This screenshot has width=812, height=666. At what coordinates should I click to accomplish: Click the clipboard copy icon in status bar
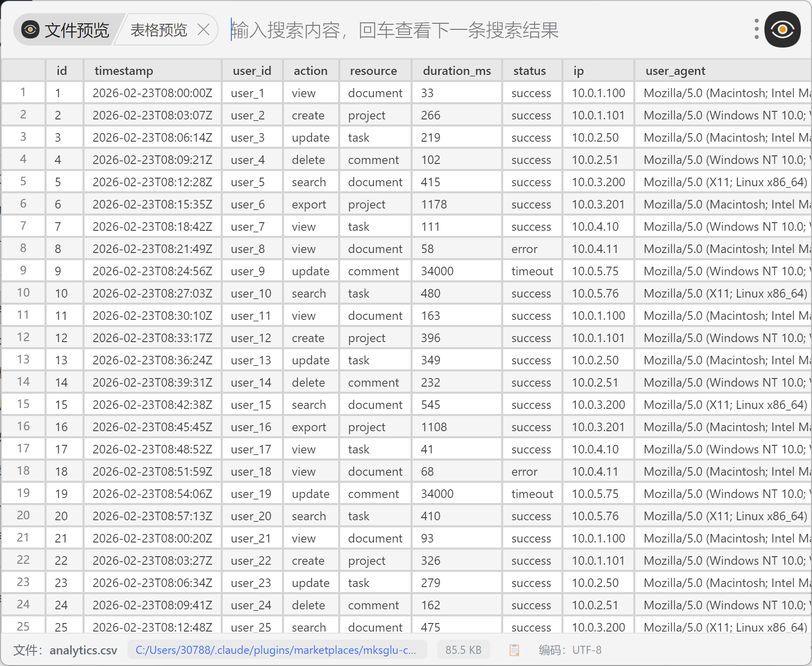[514, 650]
